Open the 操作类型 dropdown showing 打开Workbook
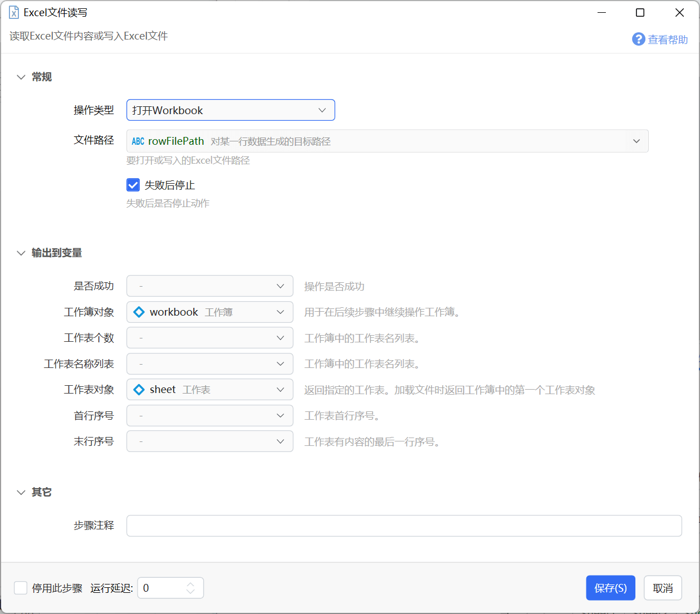 point(231,110)
